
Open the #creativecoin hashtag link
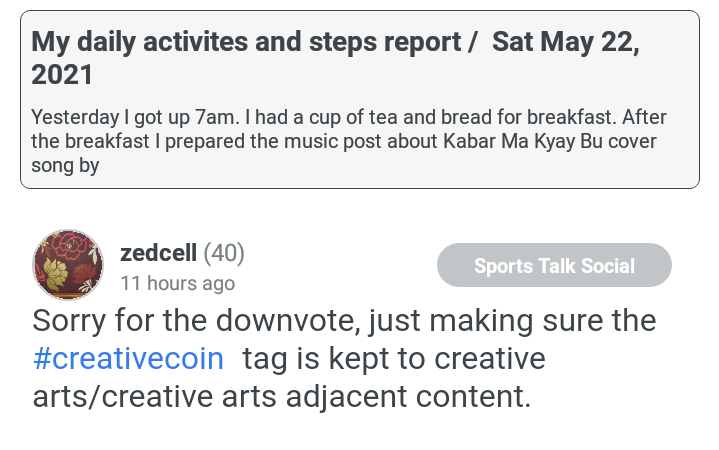(128, 358)
